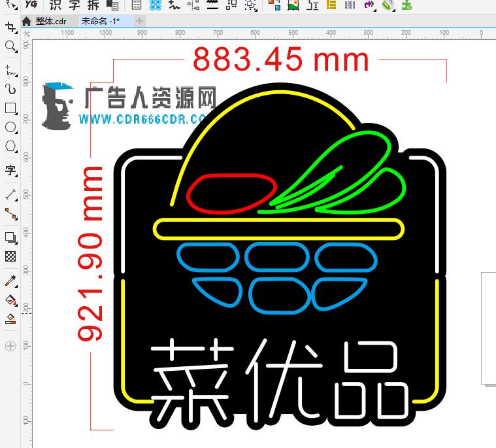Switch to the 未命名 -1* document tab
This screenshot has width=496, height=448.
tap(100, 21)
